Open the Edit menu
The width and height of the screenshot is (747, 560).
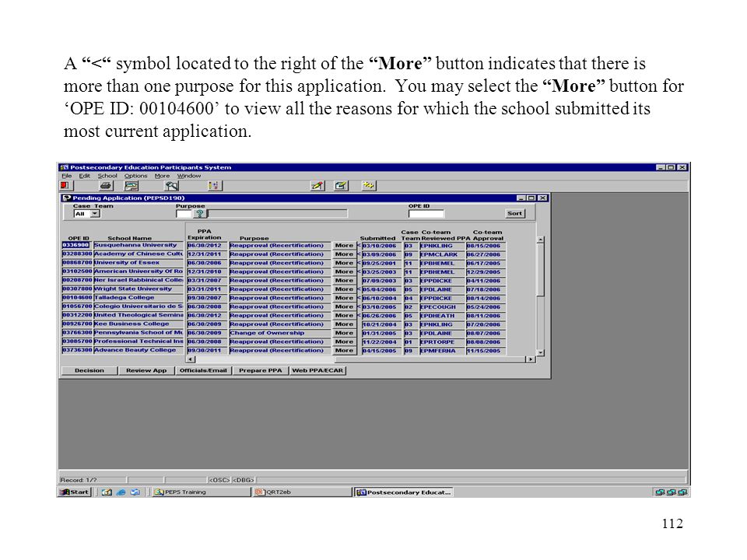[84, 176]
